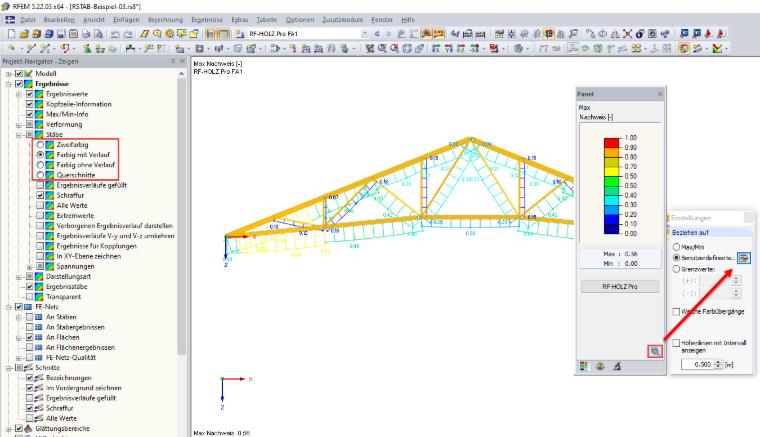Viewport: 760px width, 437px height.
Task: Collapse the FE-Netz tree node
Action: pyautogui.click(x=9, y=307)
